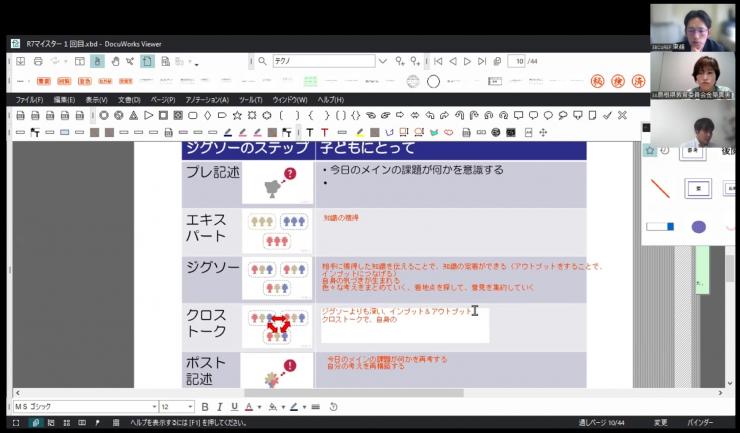
Task: Click the page number input field
Action: tap(516, 61)
